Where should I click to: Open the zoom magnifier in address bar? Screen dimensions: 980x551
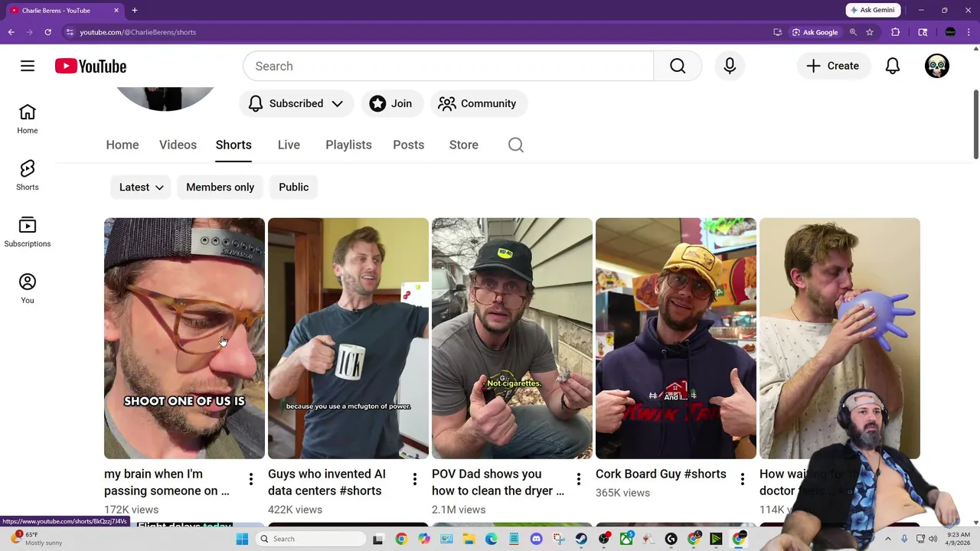[x=853, y=32]
